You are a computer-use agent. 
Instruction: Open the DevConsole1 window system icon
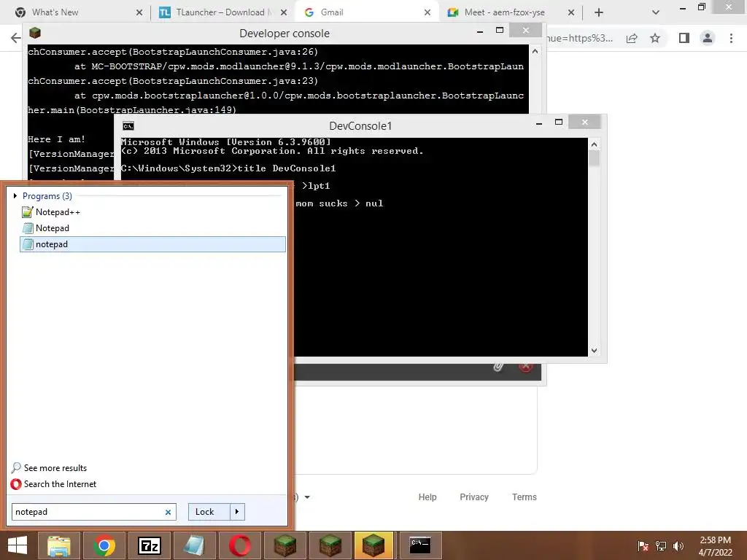pyautogui.click(x=128, y=125)
